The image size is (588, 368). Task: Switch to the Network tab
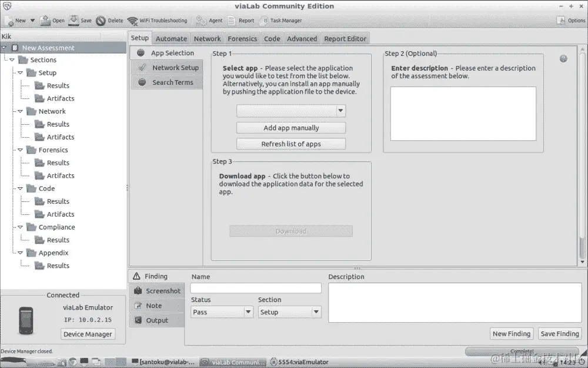click(208, 39)
